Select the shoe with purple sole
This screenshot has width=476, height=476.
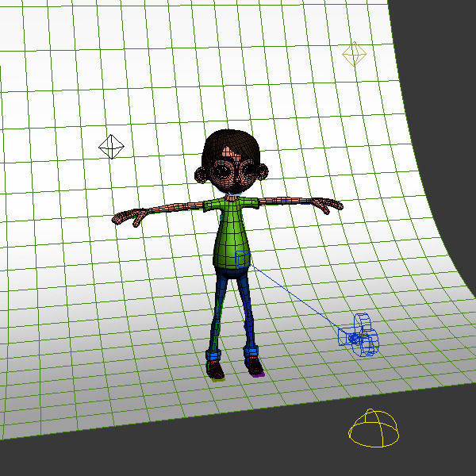click(x=255, y=367)
